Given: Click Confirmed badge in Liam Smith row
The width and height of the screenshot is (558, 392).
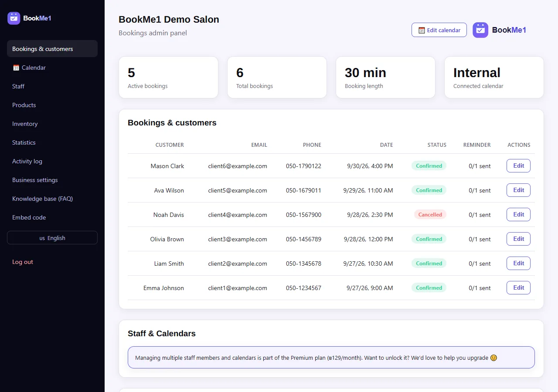Looking at the screenshot, I should click(429, 264).
